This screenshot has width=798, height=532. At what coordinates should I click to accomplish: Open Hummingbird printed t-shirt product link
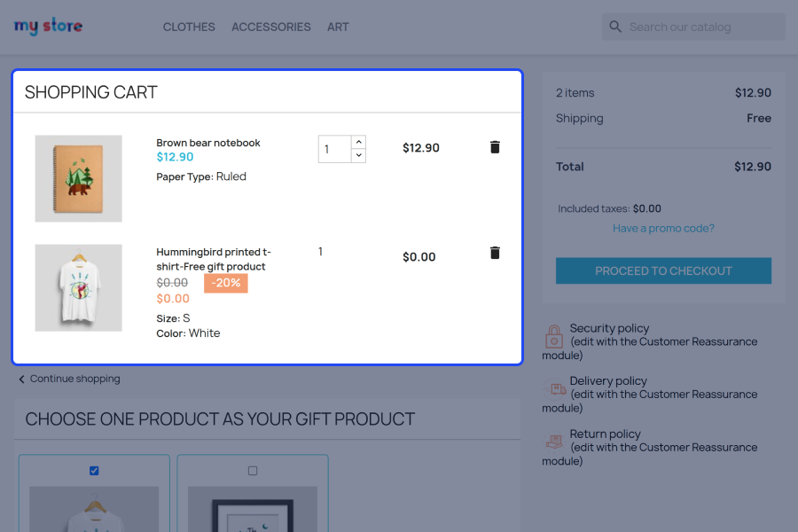pos(214,259)
